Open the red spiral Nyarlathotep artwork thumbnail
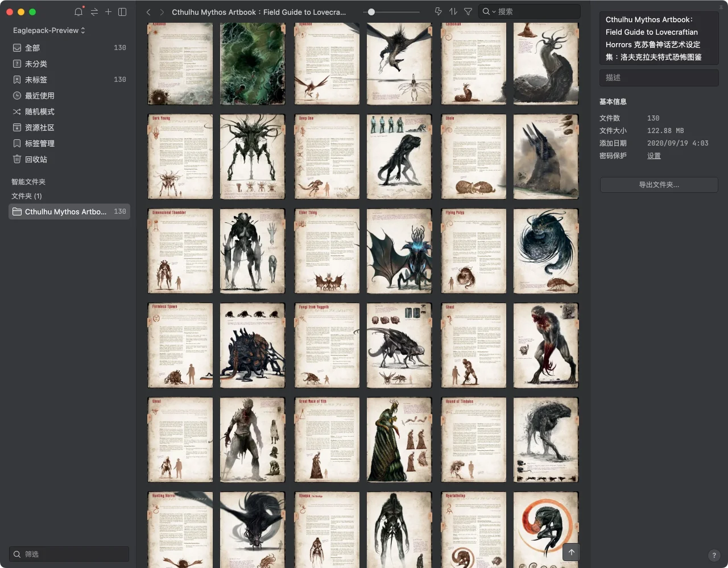Image resolution: width=728 pixels, height=568 pixels. tap(546, 530)
